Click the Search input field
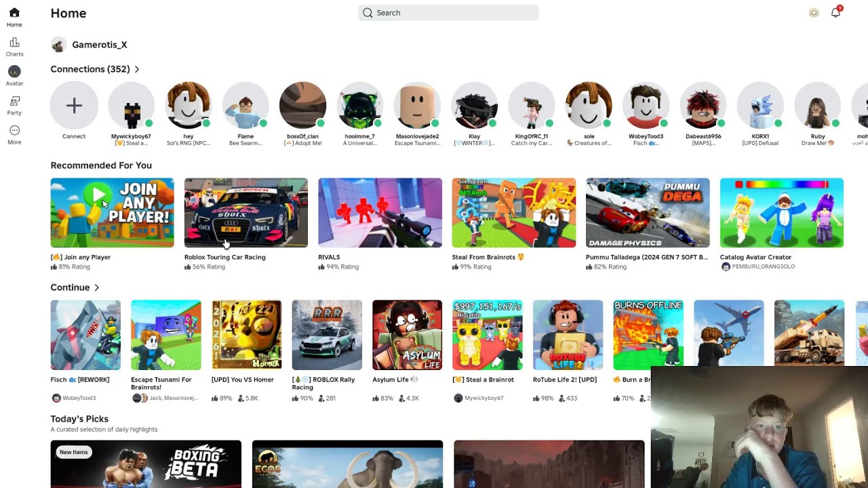 coord(448,13)
